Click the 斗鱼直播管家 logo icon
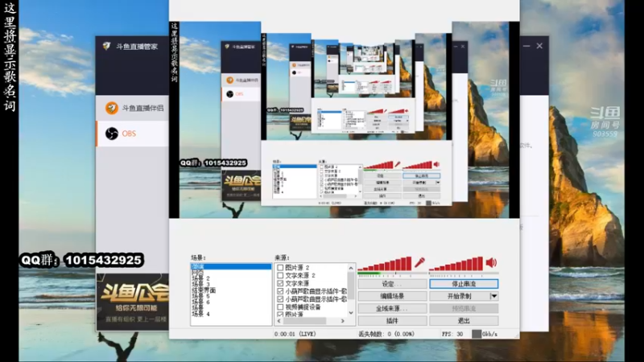Viewport: 644px width, 362px height. click(106, 46)
